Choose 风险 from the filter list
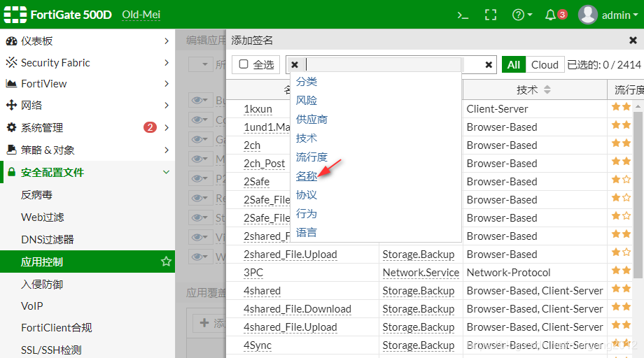The image size is (644, 358). click(x=307, y=101)
